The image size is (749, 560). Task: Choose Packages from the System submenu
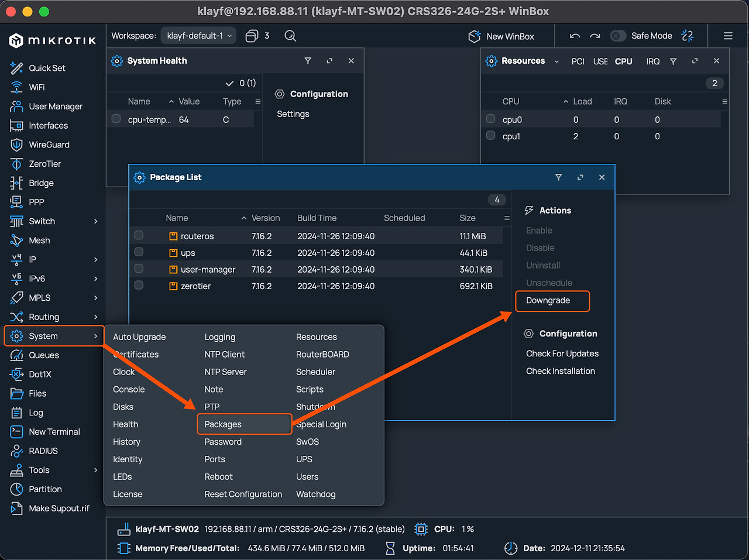pos(223,424)
